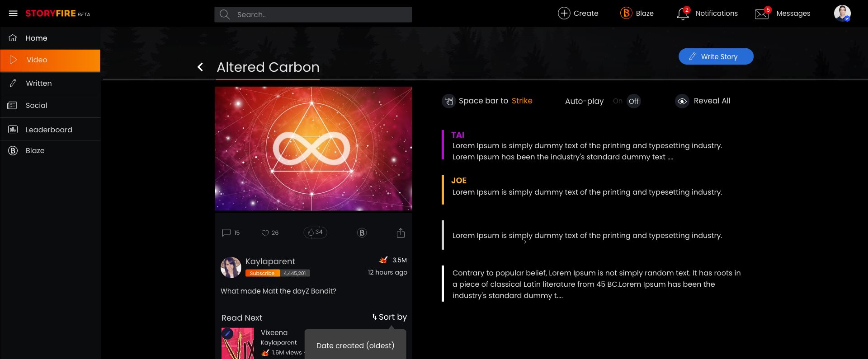Open Blaze in the sidebar
The image size is (868, 359).
50,151
